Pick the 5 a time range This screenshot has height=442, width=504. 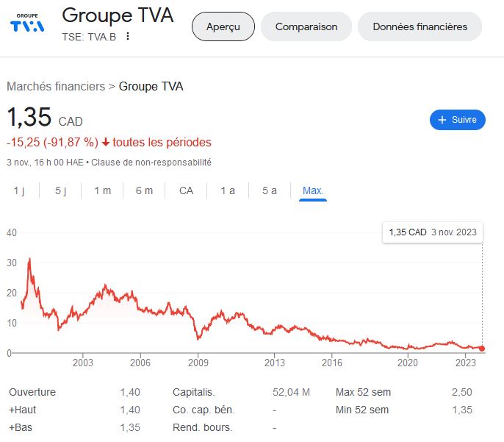click(x=270, y=190)
